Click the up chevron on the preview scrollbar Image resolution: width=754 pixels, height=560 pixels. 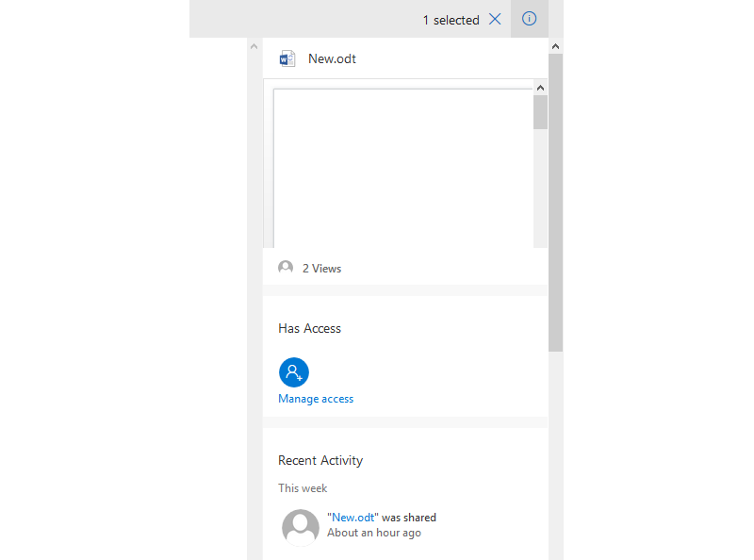coord(540,87)
